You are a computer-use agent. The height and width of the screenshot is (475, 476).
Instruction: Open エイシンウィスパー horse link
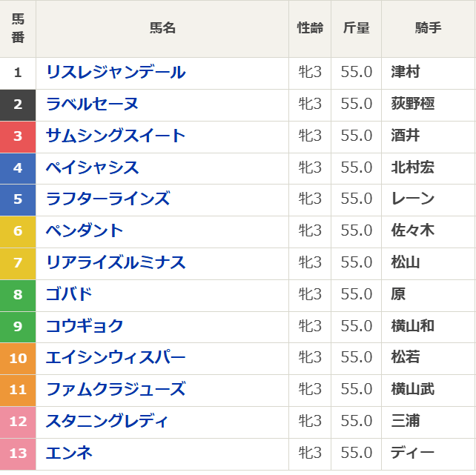tap(116, 358)
